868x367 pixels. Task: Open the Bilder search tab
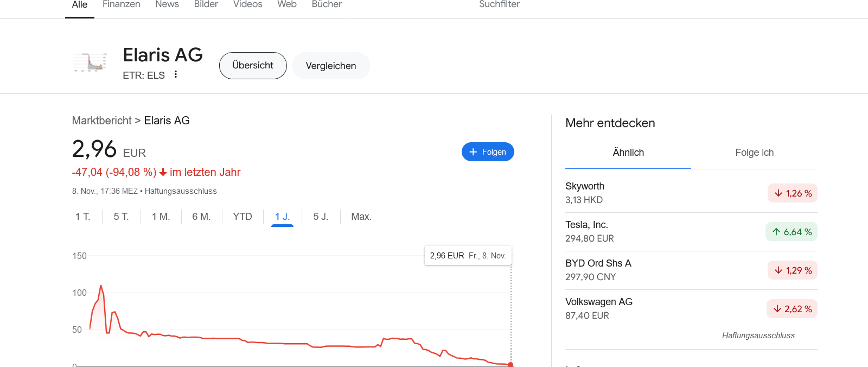(206, 5)
